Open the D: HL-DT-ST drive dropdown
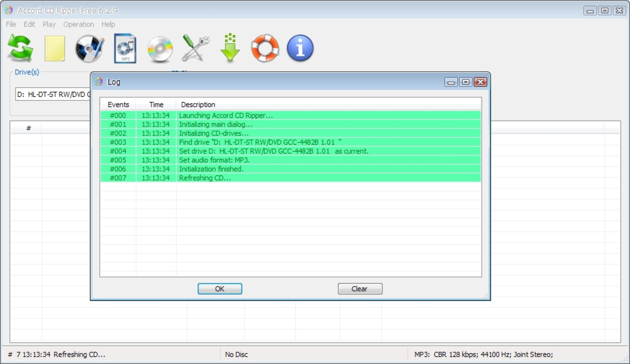The width and height of the screenshot is (630, 364). pyautogui.click(x=54, y=95)
